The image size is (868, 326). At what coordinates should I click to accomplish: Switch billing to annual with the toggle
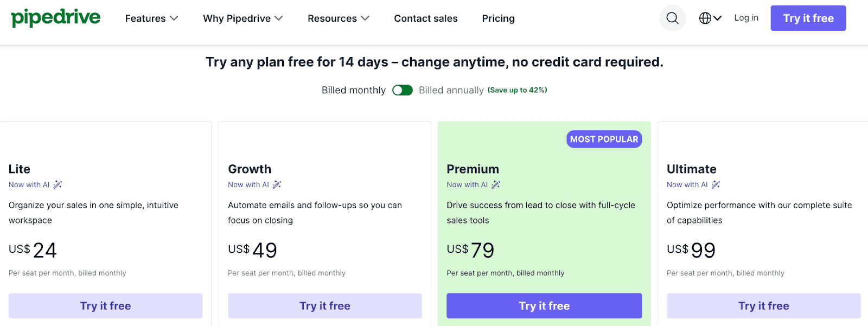click(x=403, y=90)
